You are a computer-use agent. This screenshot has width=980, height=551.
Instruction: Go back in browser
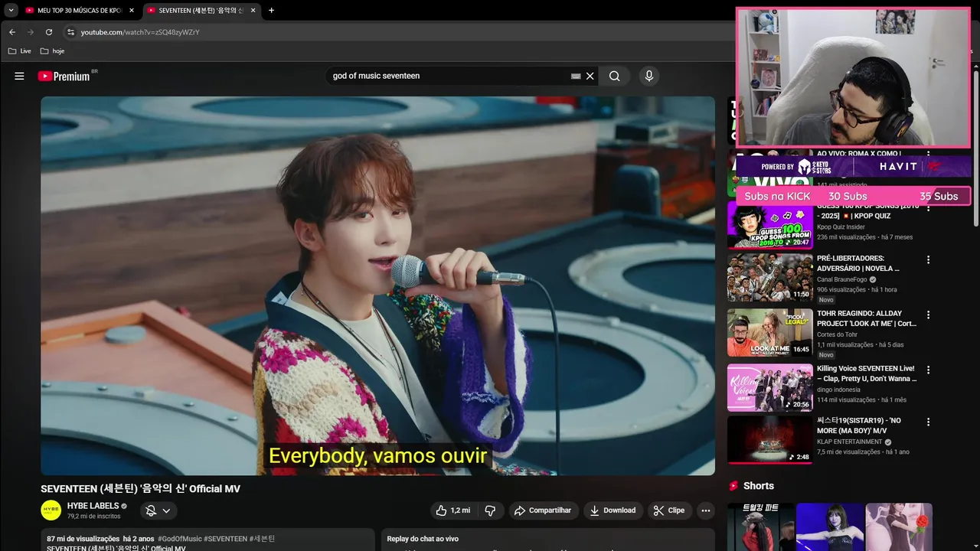click(12, 32)
